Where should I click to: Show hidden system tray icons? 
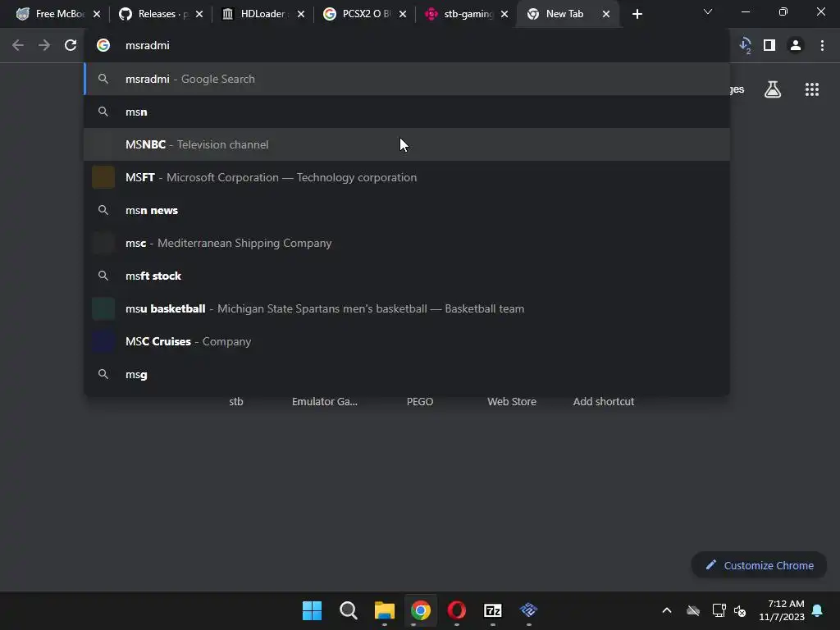(x=666, y=610)
